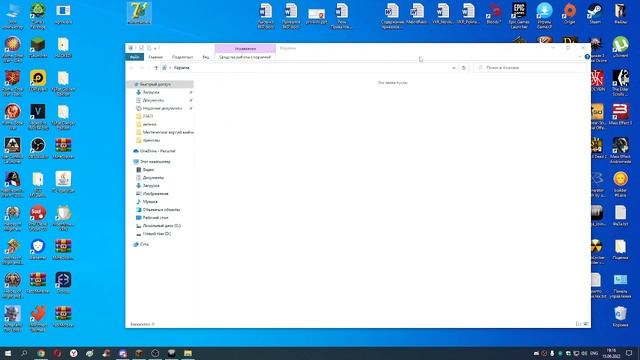Select Панель управления desktop icon
Viewport: 640px width, 360px height.
[x=620, y=286]
